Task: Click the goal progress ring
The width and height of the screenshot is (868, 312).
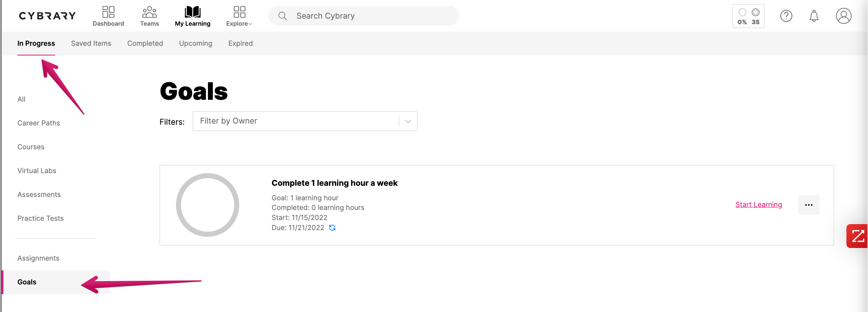Action: pos(208,205)
